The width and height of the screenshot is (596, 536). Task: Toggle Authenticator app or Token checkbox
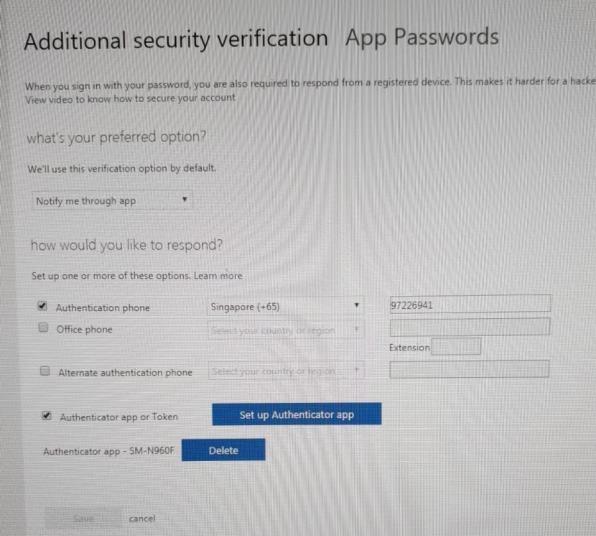click(x=46, y=415)
